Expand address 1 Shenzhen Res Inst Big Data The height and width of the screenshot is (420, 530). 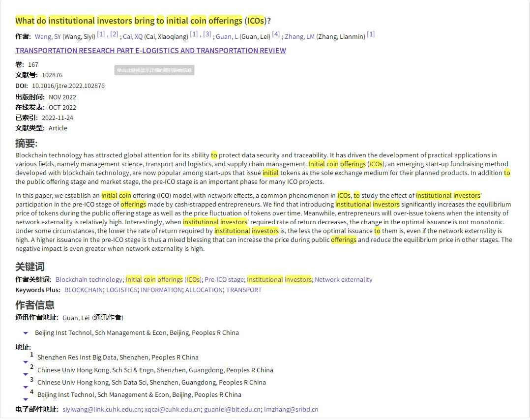click(26, 362)
